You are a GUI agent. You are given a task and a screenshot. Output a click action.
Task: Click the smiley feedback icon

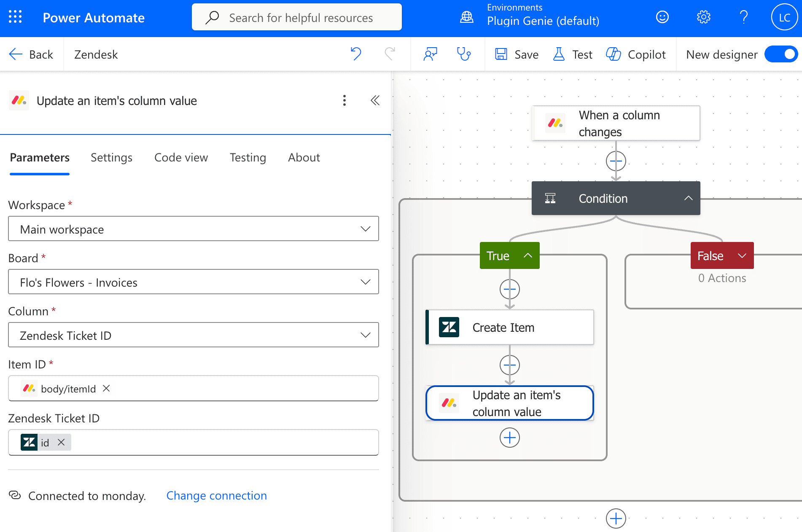pyautogui.click(x=662, y=17)
